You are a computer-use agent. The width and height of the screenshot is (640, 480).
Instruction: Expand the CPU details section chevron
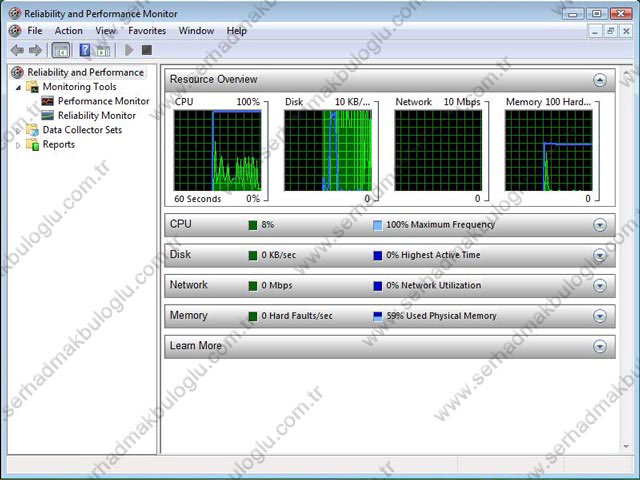click(x=600, y=225)
